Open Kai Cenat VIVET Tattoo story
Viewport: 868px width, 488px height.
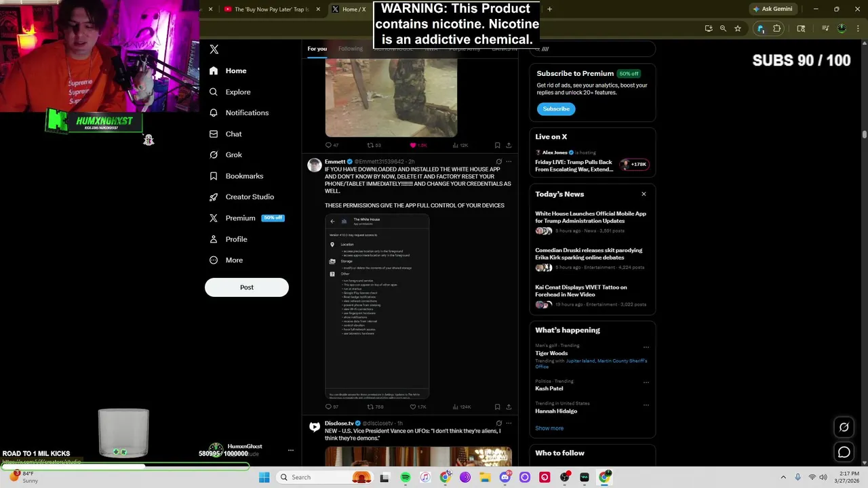click(592, 296)
